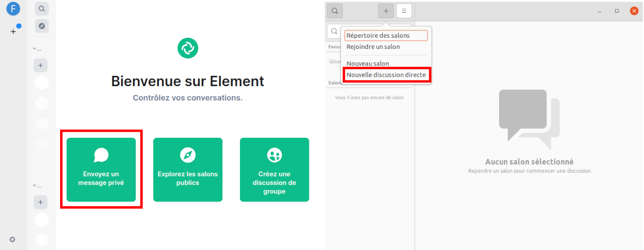
Task: Toggle the search button in Fractal header
Action: point(335,11)
